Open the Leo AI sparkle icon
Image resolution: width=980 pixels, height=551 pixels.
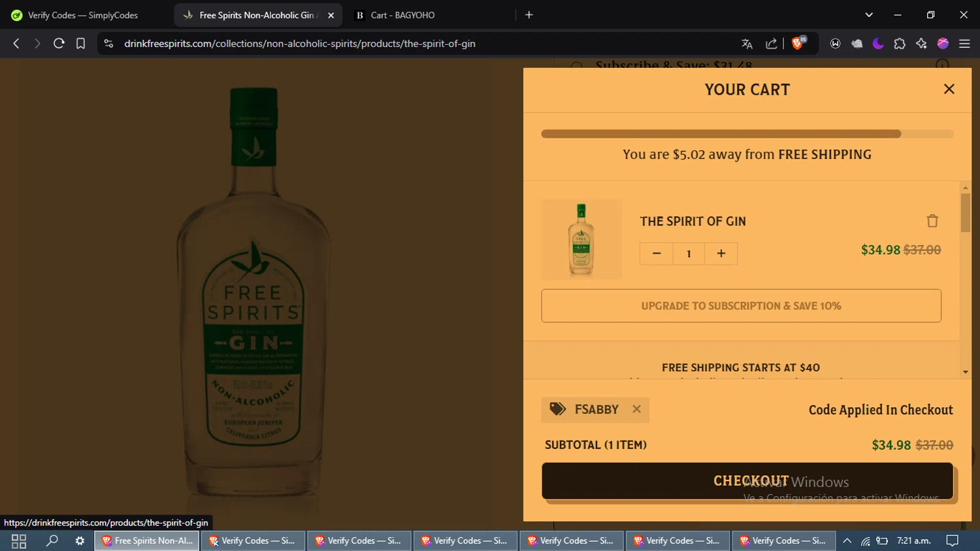tap(921, 44)
